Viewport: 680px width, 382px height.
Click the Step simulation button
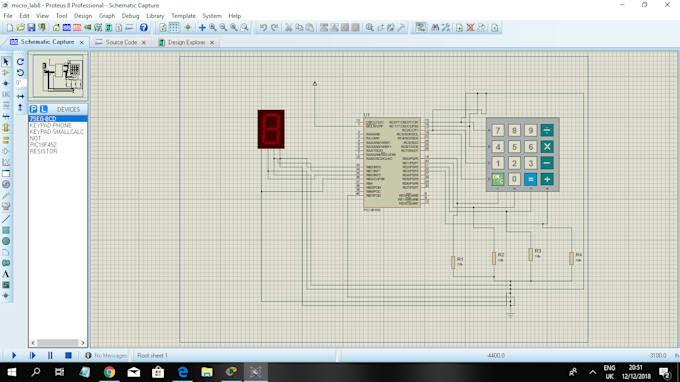click(x=33, y=356)
